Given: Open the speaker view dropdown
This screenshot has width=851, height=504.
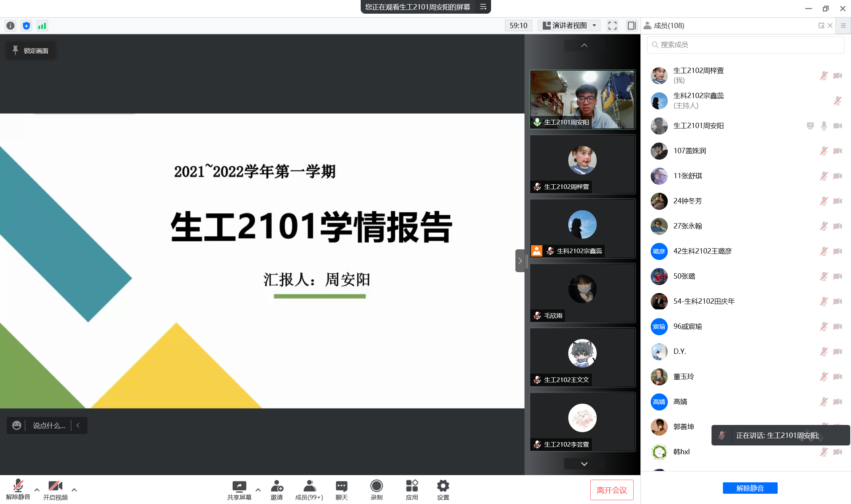Looking at the screenshot, I should pos(569,25).
